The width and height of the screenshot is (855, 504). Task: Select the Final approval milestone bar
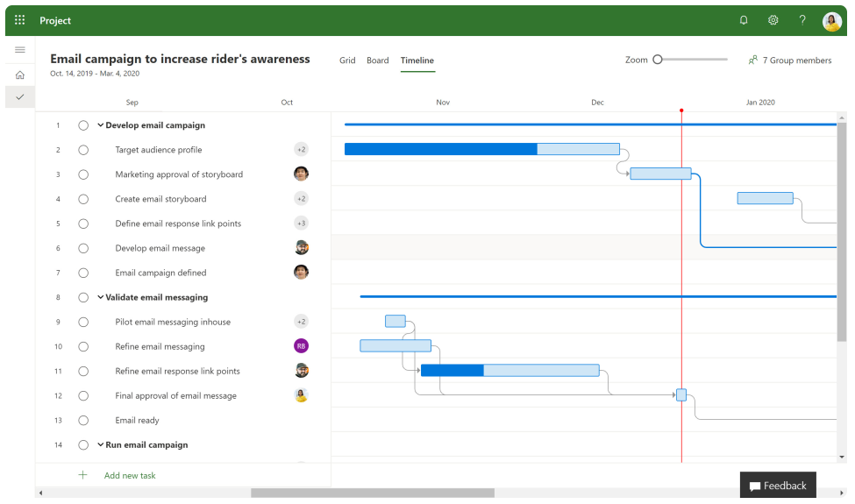(681, 395)
